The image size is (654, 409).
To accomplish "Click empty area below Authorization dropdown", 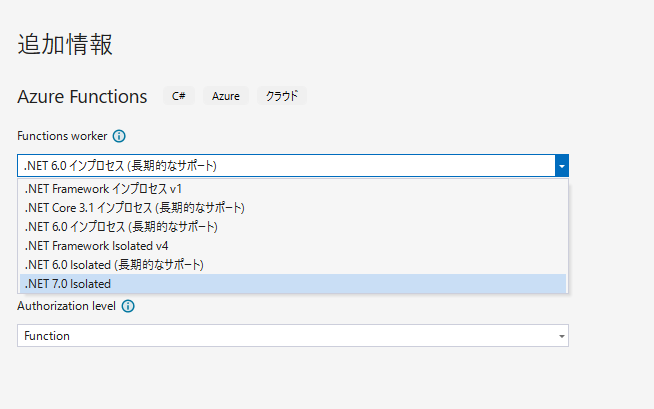I will (x=292, y=379).
